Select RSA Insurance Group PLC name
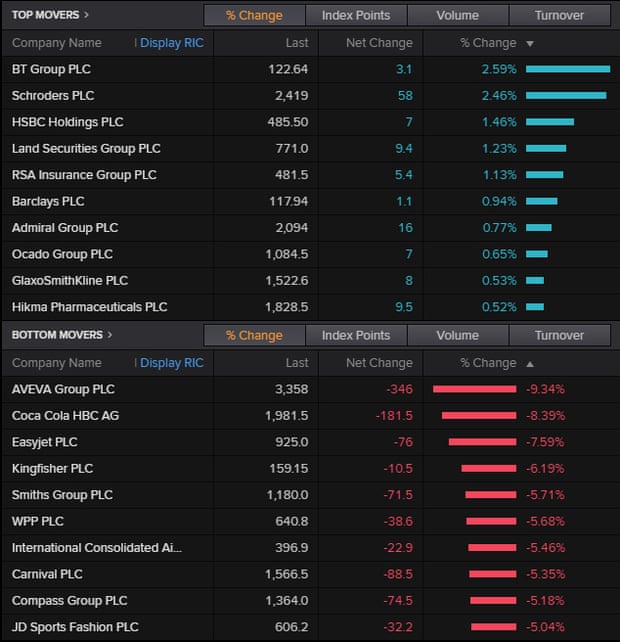Viewport: 620px width, 642px height. (84, 175)
